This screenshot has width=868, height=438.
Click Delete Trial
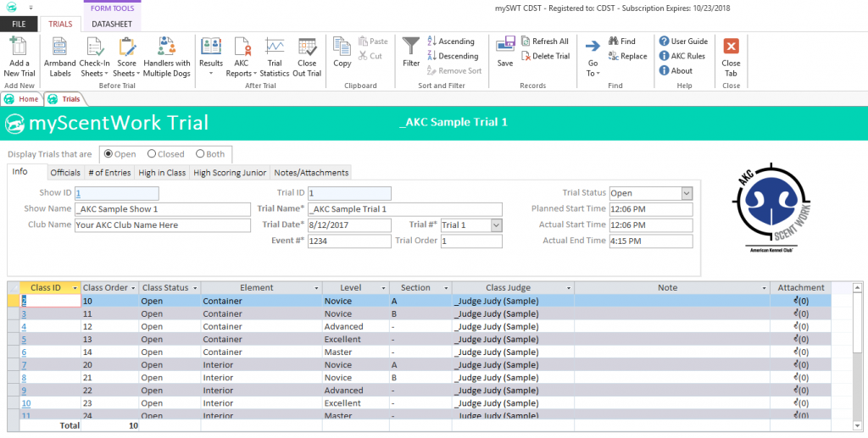[545, 56]
